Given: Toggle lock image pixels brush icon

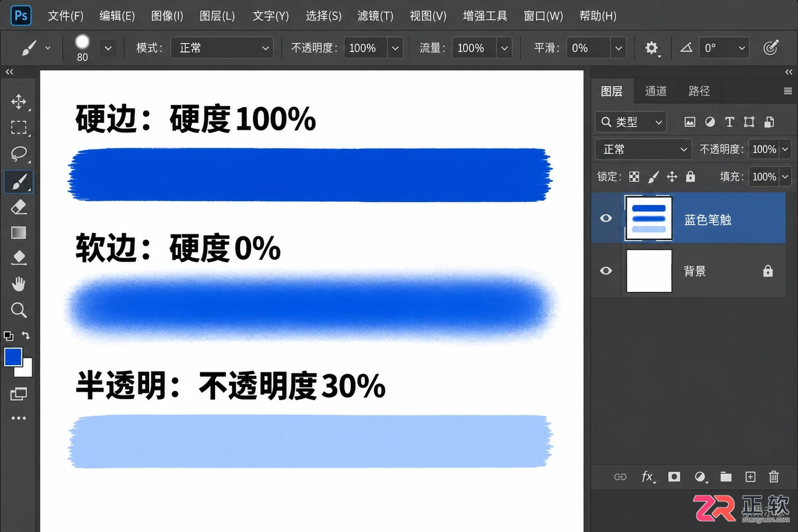Looking at the screenshot, I should pyautogui.click(x=653, y=177).
